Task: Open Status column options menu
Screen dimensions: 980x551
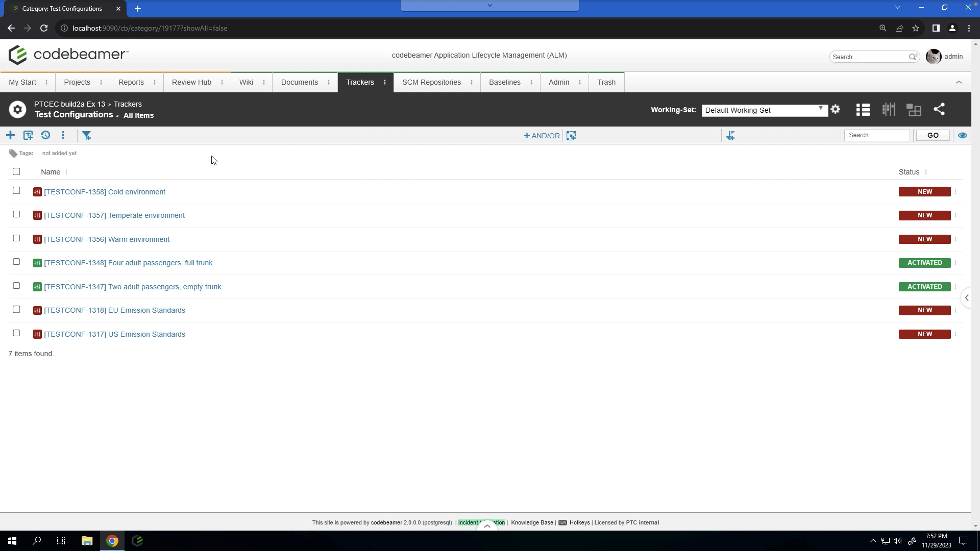Action: (926, 172)
